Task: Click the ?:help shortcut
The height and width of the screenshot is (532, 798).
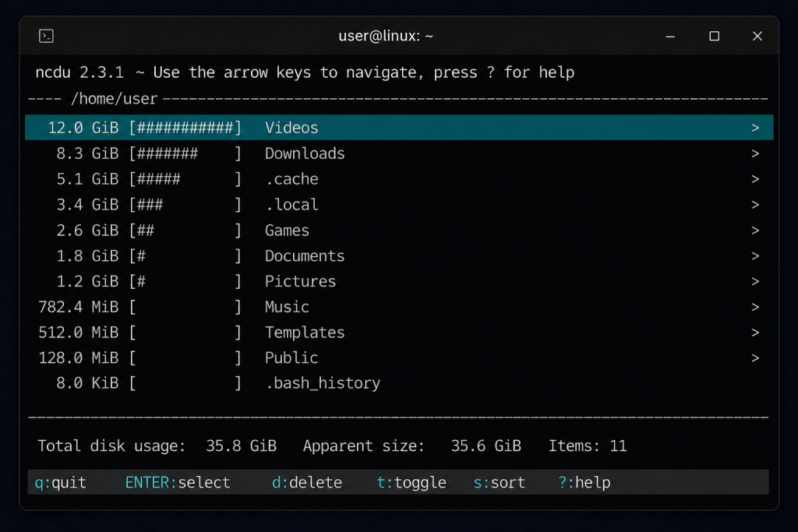Action: tap(584, 482)
